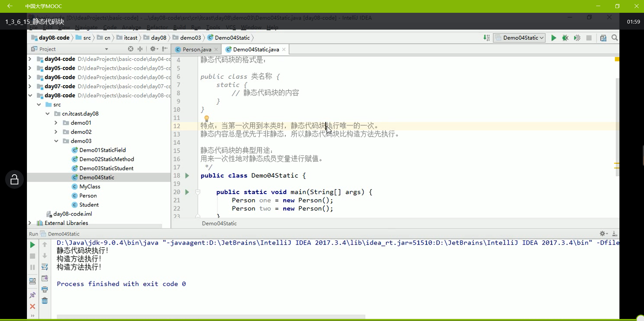Viewport: 644px width, 321px height.
Task: Toggle the video player screen lock
Action: tap(14, 179)
